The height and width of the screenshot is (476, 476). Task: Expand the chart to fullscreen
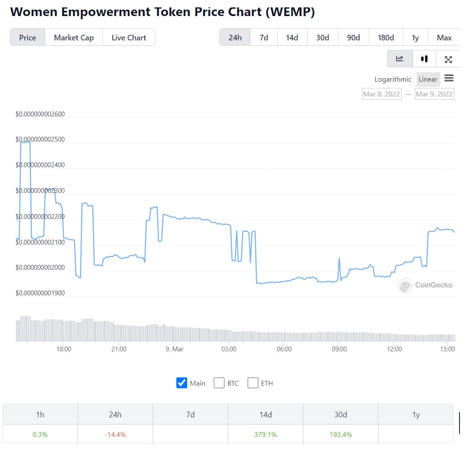(x=448, y=59)
